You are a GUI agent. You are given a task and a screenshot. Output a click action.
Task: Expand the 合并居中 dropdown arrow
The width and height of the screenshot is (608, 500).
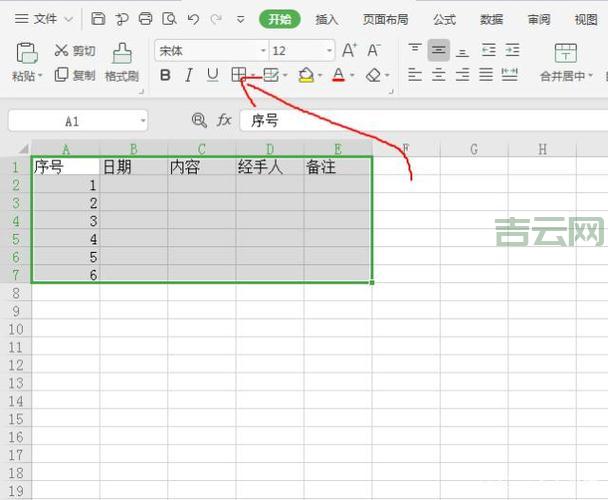point(591,75)
